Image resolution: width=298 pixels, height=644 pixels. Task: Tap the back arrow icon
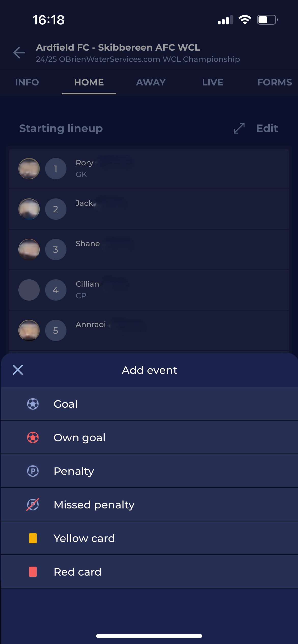[x=19, y=53]
